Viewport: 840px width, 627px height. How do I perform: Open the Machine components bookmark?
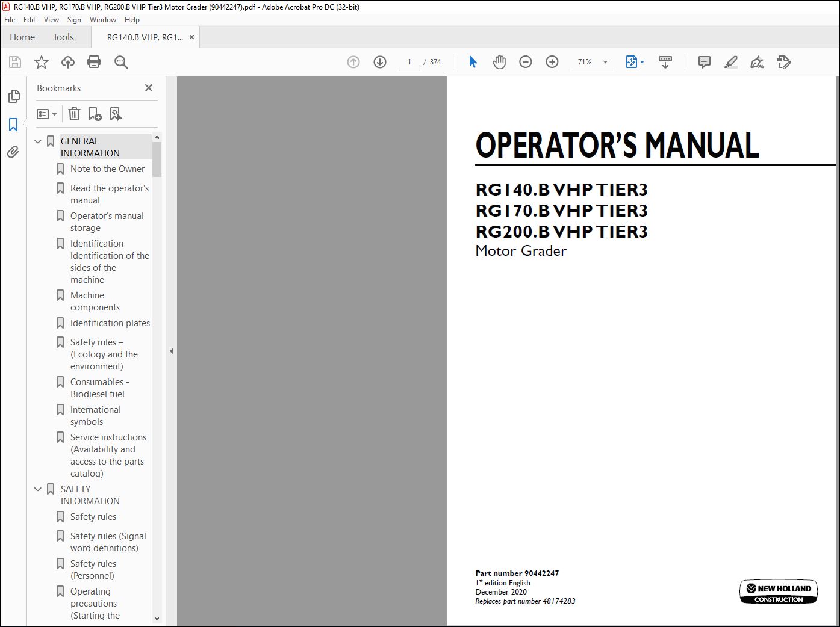(x=95, y=301)
